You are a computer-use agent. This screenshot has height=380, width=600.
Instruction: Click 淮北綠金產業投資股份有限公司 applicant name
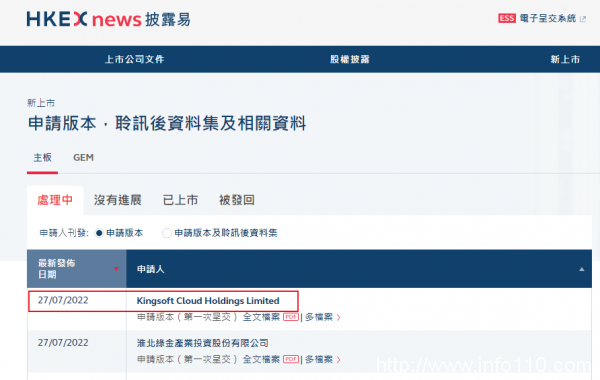pos(202,343)
